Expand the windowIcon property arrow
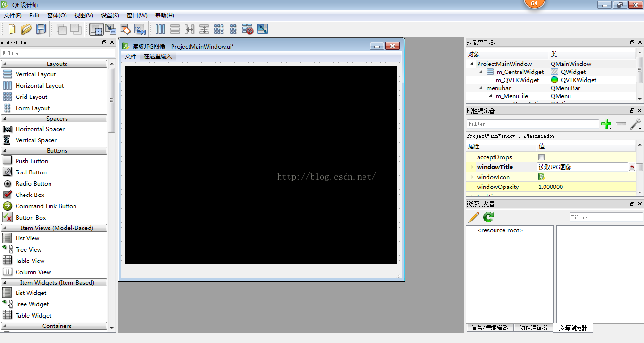The image size is (644, 343). pos(471,177)
